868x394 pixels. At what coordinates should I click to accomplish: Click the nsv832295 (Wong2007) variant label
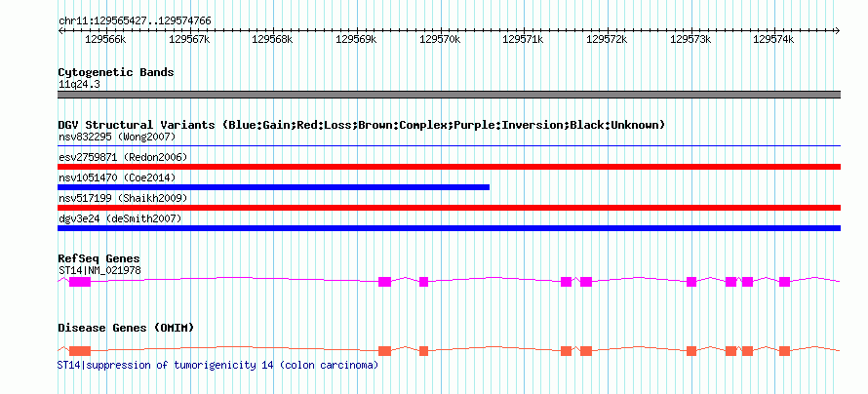coord(117,137)
